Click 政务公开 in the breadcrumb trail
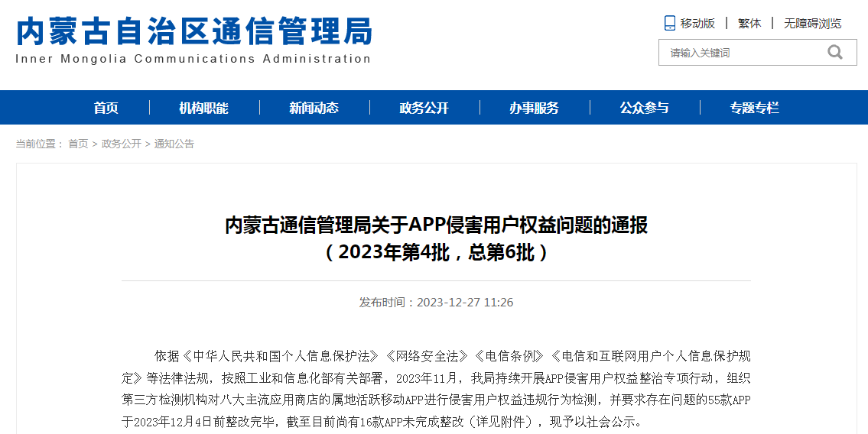 [122, 144]
